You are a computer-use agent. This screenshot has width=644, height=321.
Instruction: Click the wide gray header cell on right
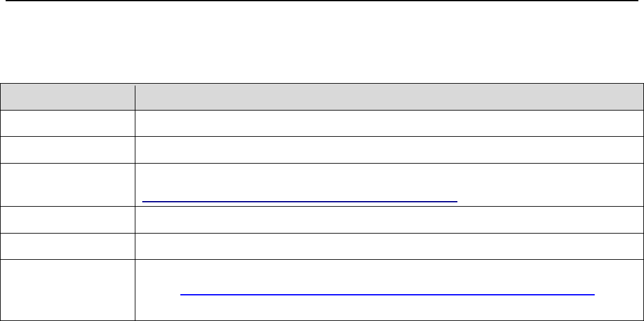tap(389, 97)
